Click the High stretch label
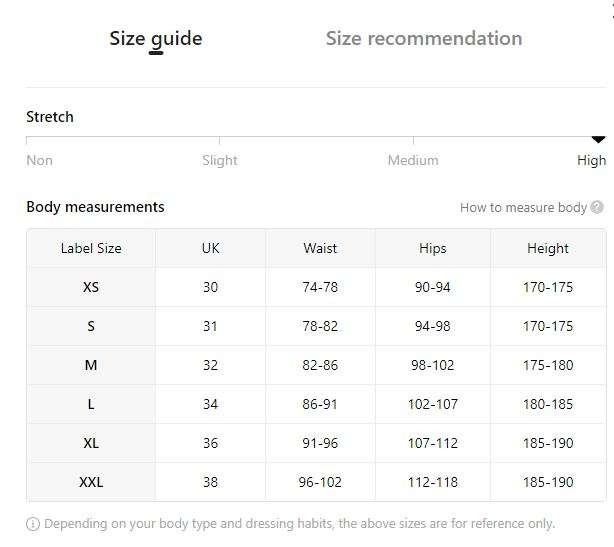614x547 pixels. coord(591,160)
